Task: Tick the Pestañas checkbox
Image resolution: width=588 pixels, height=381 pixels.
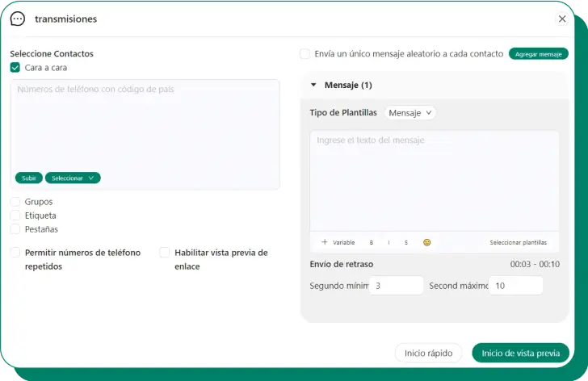Action: (15, 229)
